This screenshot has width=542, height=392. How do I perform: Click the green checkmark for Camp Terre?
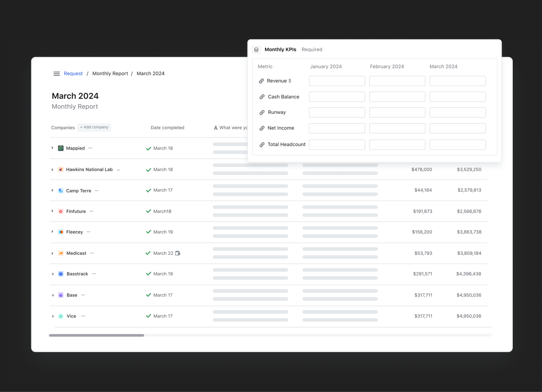point(149,190)
